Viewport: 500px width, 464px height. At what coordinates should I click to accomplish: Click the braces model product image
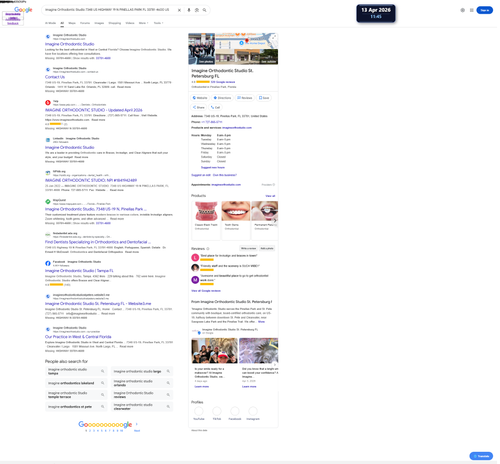[206, 211]
